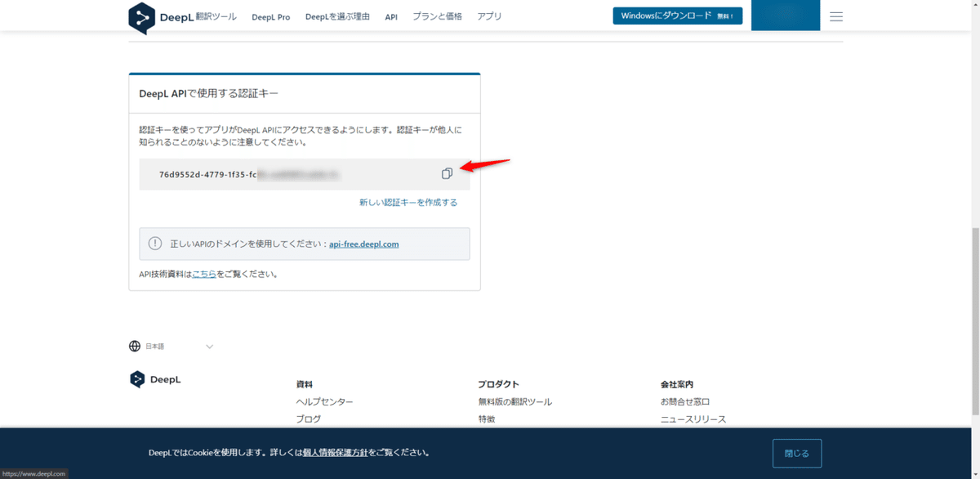Click the DeepL footer logo
This screenshot has width=980, height=479.
(x=155, y=379)
